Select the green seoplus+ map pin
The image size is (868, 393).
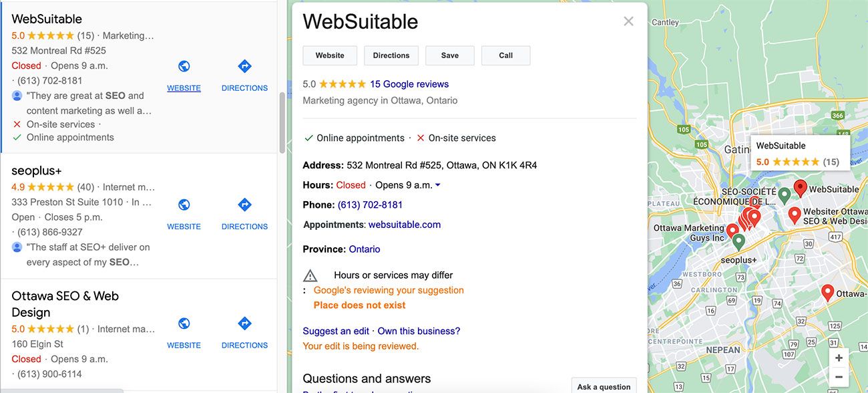(x=738, y=242)
